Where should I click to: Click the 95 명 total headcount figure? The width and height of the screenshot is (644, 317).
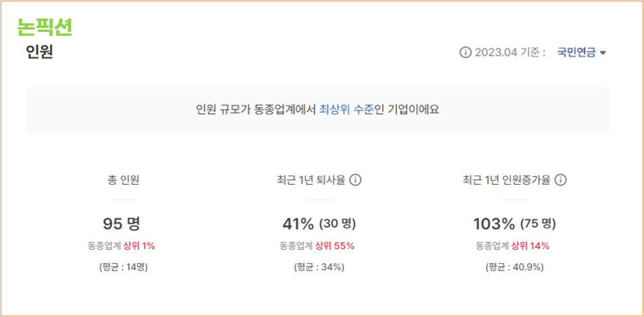122,224
